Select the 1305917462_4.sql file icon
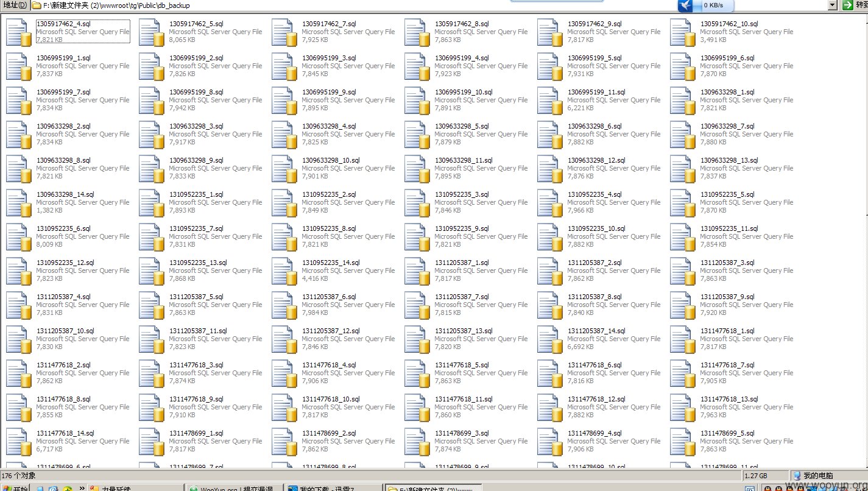Image resolution: width=868 pixels, height=491 pixels. point(18,32)
